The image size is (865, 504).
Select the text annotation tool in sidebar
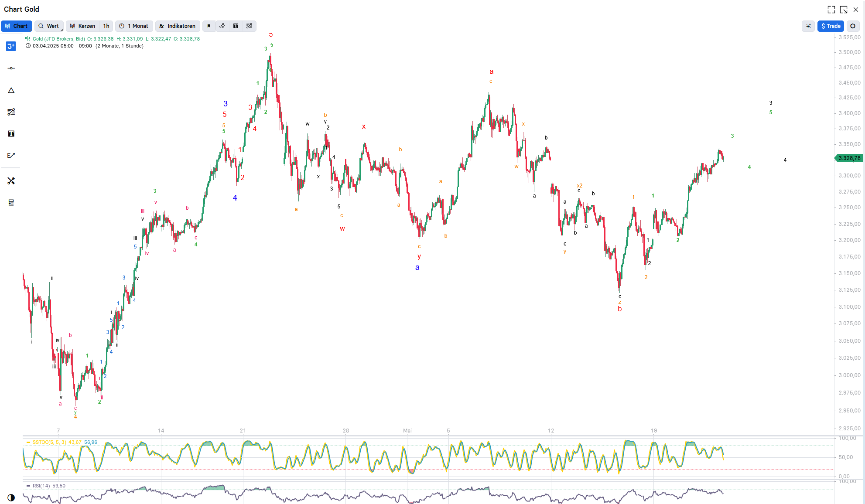11,134
